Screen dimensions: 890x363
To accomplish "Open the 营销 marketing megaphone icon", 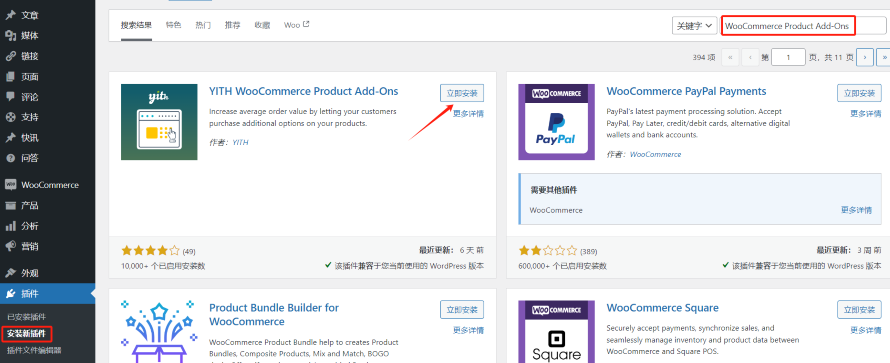I will (10, 246).
